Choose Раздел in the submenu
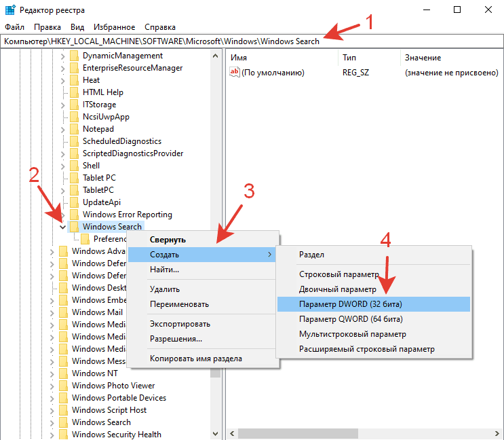 coord(374,255)
